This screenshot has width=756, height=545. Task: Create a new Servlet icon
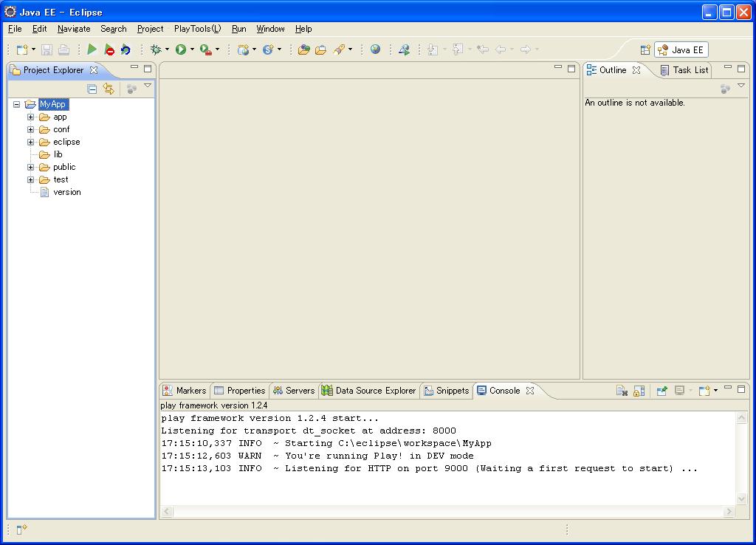click(x=268, y=49)
